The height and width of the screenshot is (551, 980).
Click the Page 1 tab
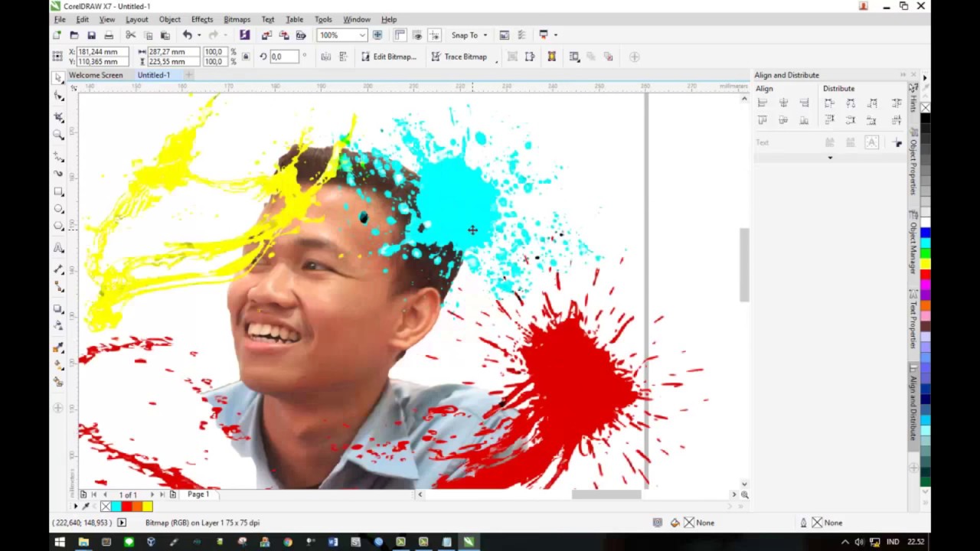(198, 494)
